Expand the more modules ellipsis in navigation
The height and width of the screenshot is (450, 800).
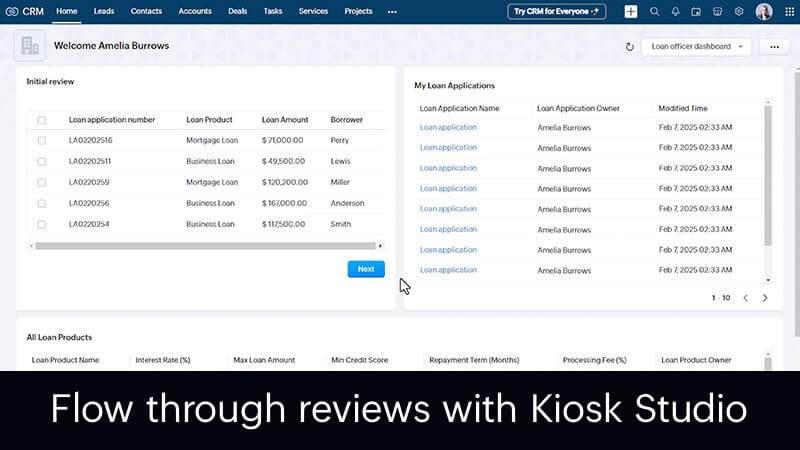(392, 12)
